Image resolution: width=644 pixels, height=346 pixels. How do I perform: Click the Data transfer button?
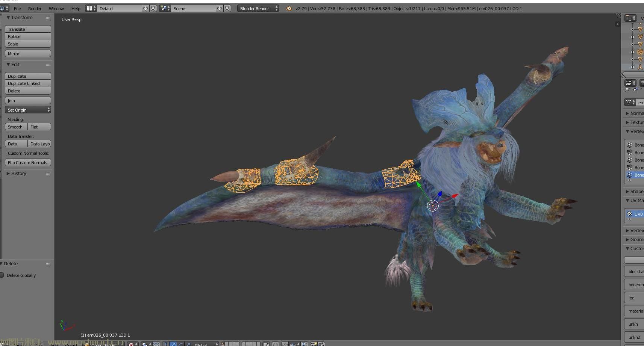[x=16, y=144]
